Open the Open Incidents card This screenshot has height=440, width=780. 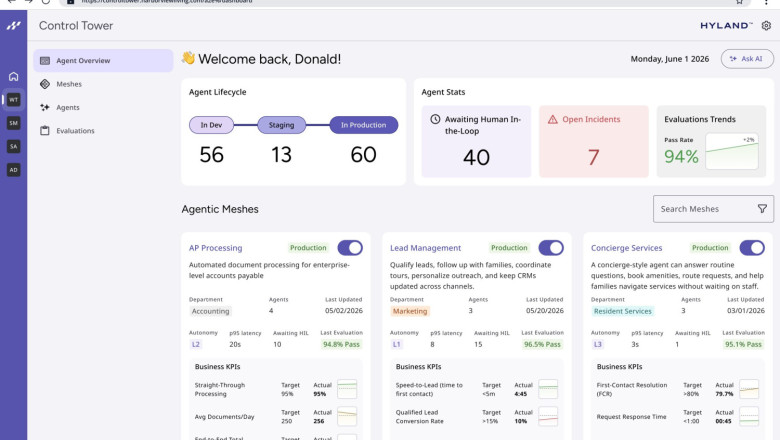pyautogui.click(x=594, y=141)
